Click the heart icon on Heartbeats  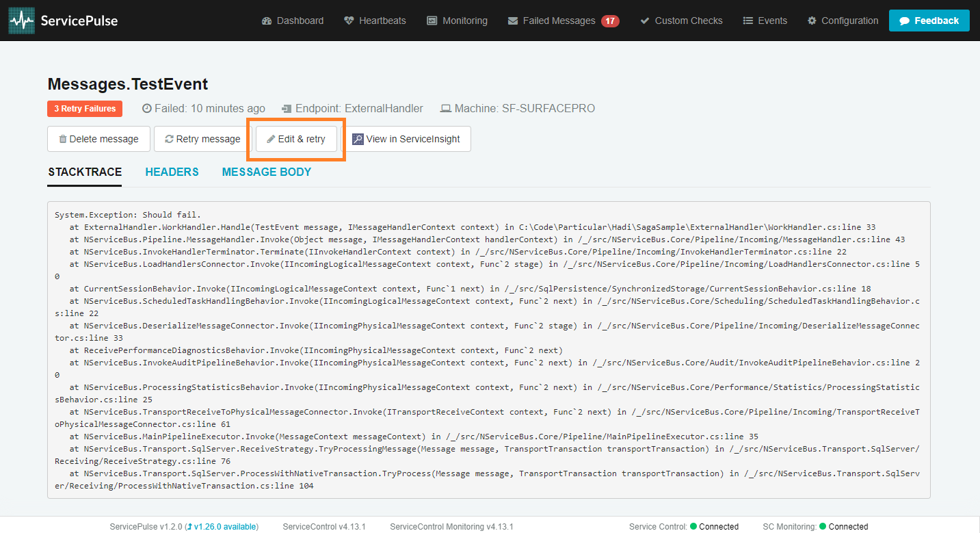[349, 21]
